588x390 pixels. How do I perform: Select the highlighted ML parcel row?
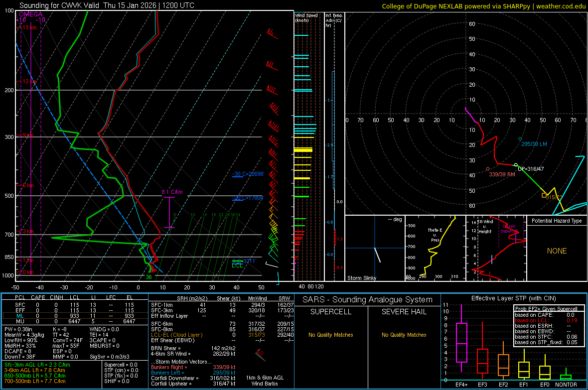(x=75, y=316)
